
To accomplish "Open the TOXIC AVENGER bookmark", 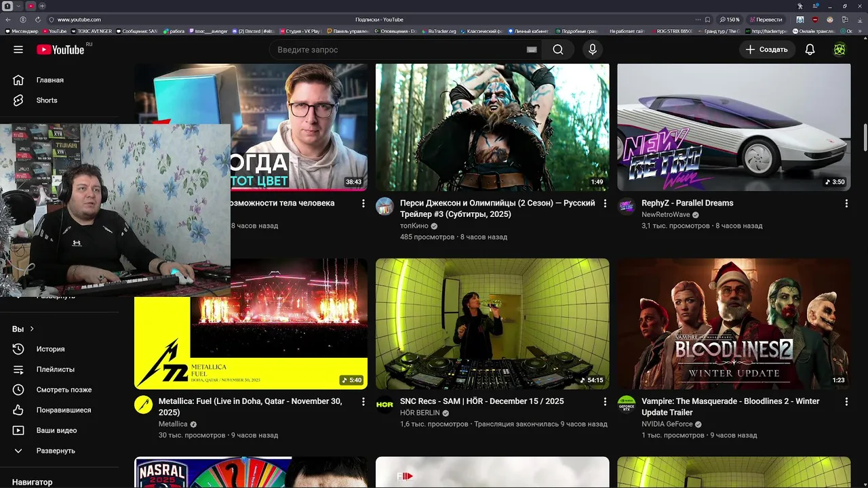I will [92, 31].
